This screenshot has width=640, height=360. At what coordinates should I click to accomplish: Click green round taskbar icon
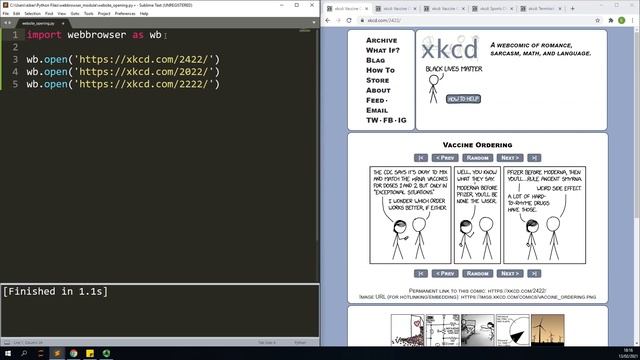pos(106,353)
